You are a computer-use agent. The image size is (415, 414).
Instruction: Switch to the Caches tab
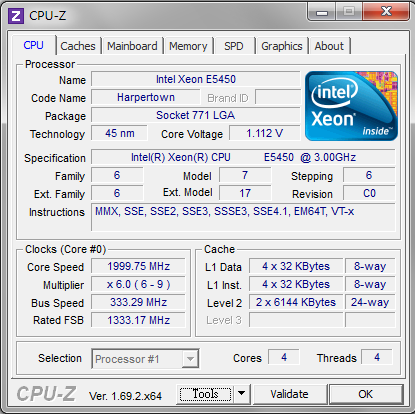tap(78, 46)
